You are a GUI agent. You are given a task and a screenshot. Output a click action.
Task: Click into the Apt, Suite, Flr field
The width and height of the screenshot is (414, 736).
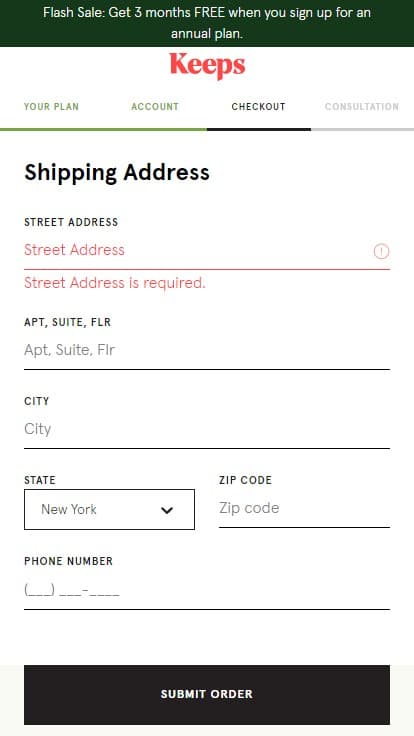click(x=207, y=351)
